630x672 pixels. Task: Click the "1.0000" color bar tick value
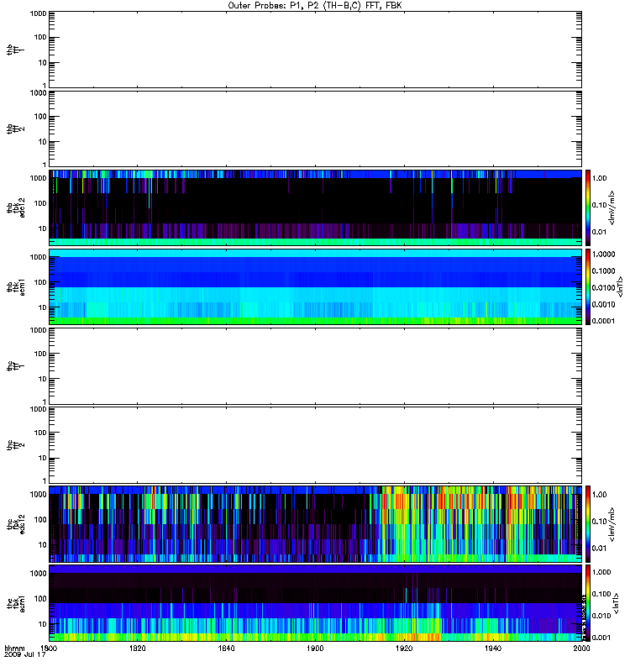pyautogui.click(x=603, y=255)
